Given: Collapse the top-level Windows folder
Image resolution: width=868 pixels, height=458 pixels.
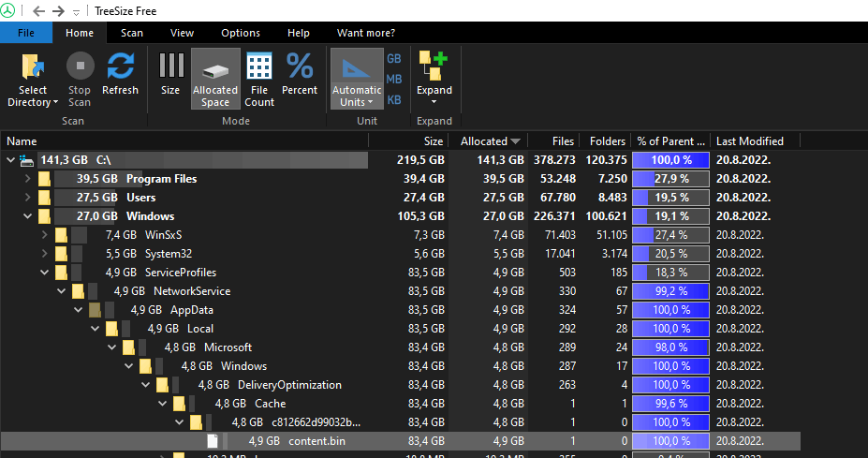Looking at the screenshot, I should tap(28, 216).
